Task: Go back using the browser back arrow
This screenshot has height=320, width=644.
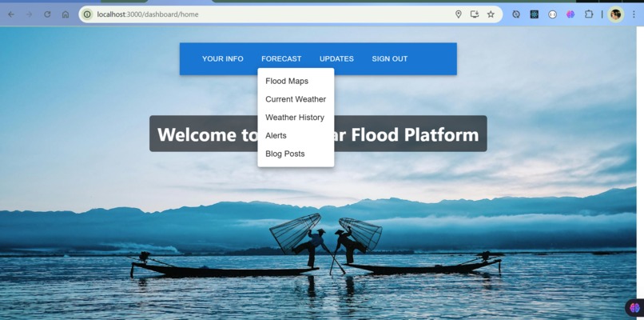Action: coord(11,14)
